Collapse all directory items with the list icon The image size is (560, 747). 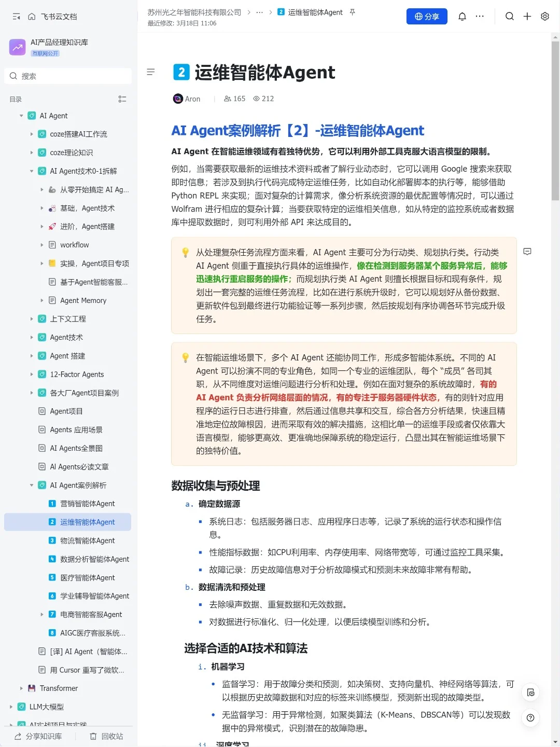(122, 99)
